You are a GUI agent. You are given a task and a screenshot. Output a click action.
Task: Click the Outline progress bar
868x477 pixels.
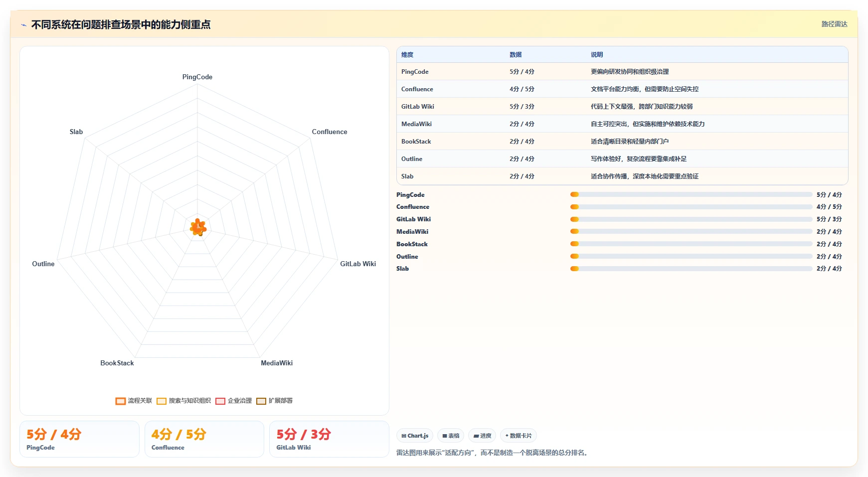pos(692,257)
